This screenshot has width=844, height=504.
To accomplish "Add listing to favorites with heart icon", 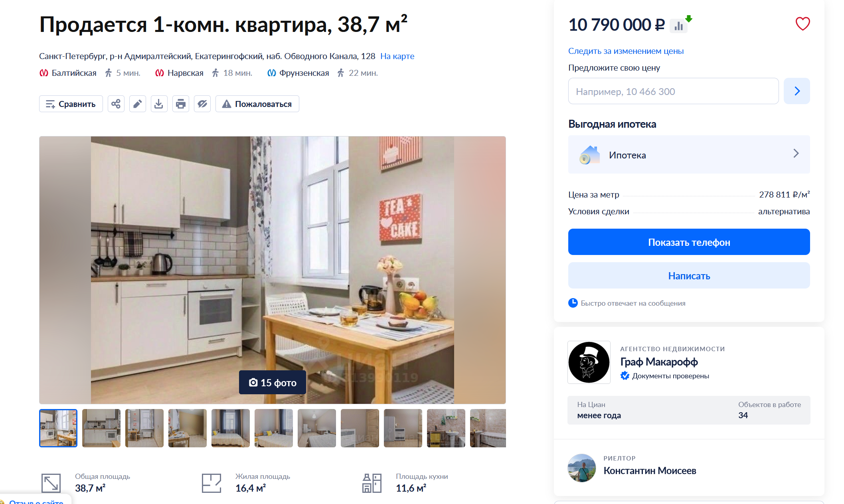I will (802, 24).
